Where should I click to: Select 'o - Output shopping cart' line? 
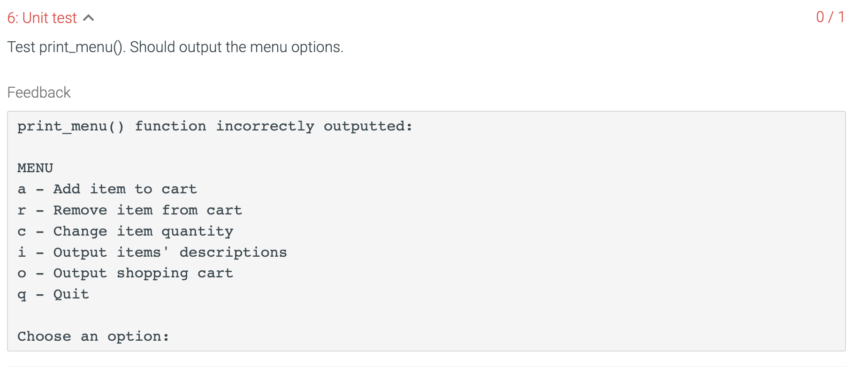pyautogui.click(x=125, y=273)
